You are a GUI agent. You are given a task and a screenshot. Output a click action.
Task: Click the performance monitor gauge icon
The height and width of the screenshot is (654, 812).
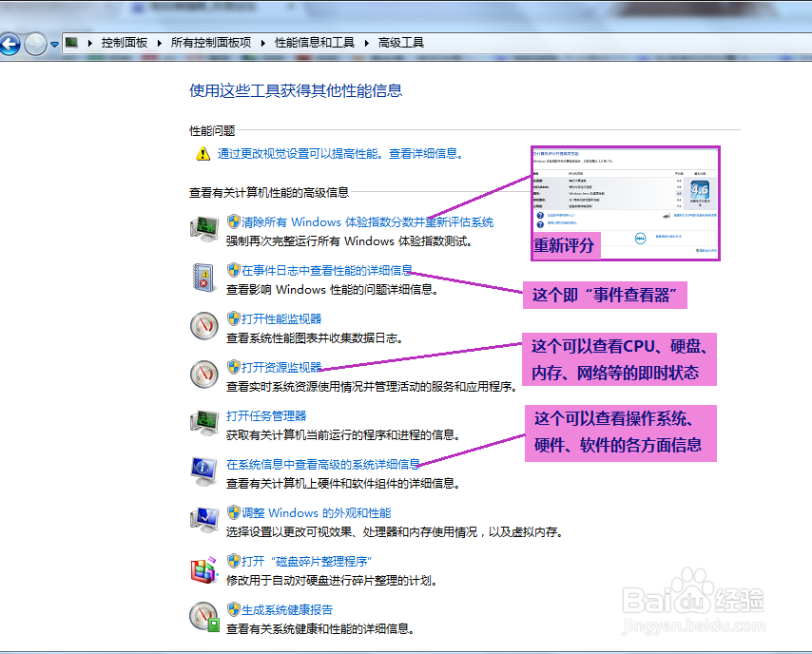[203, 326]
